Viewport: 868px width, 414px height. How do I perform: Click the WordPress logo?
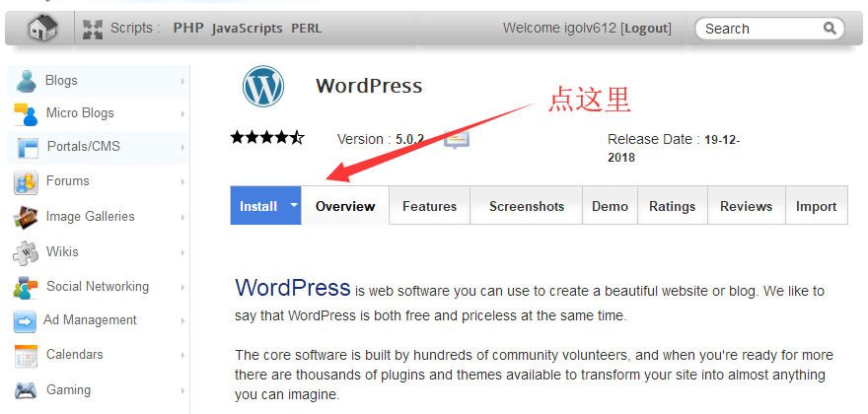pos(263,87)
